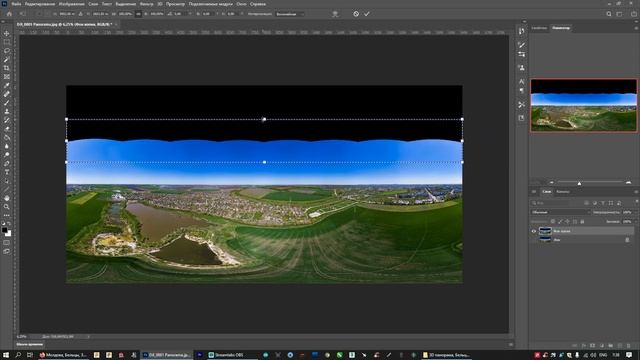This screenshot has width=640, height=360.
Task: Select the Move tool
Action: coord(7,33)
